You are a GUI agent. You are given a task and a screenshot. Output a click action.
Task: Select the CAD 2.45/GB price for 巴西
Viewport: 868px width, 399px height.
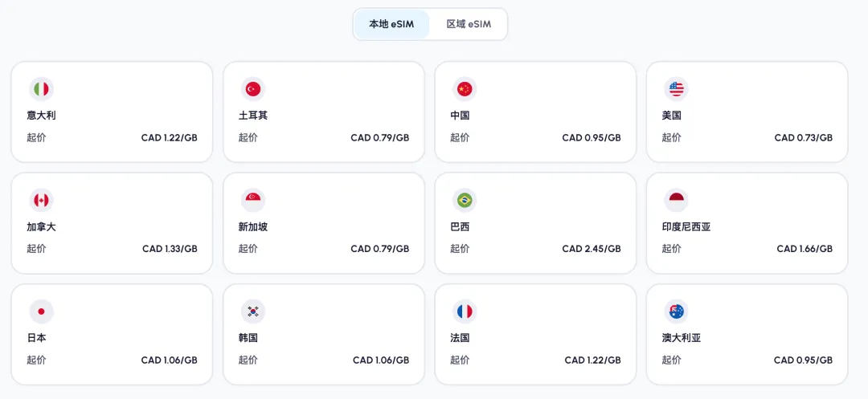[591, 249]
